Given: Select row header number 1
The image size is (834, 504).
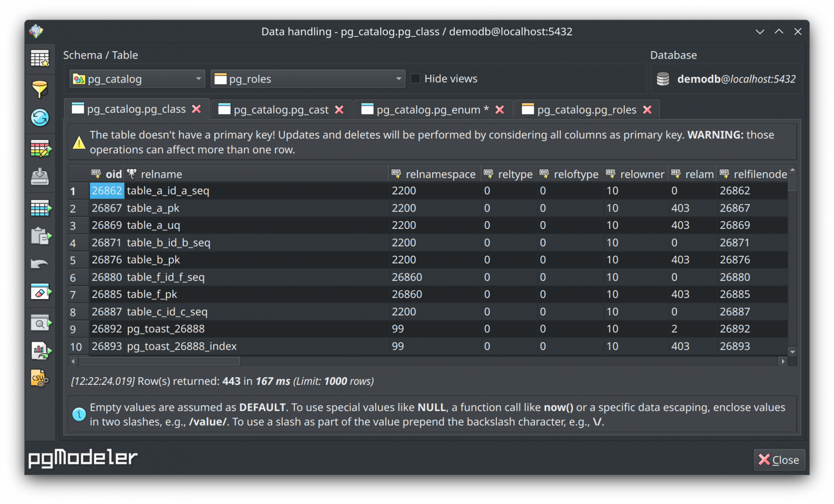Looking at the screenshot, I should click(x=78, y=191).
